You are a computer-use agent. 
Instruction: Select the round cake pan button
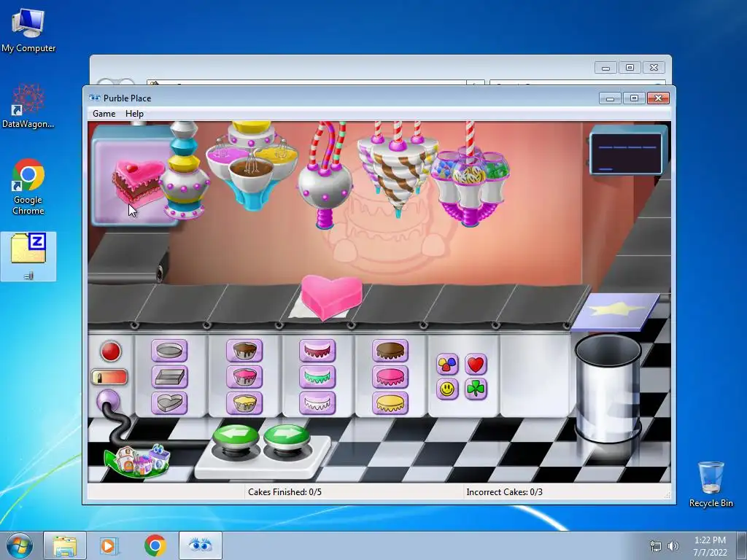tap(169, 351)
